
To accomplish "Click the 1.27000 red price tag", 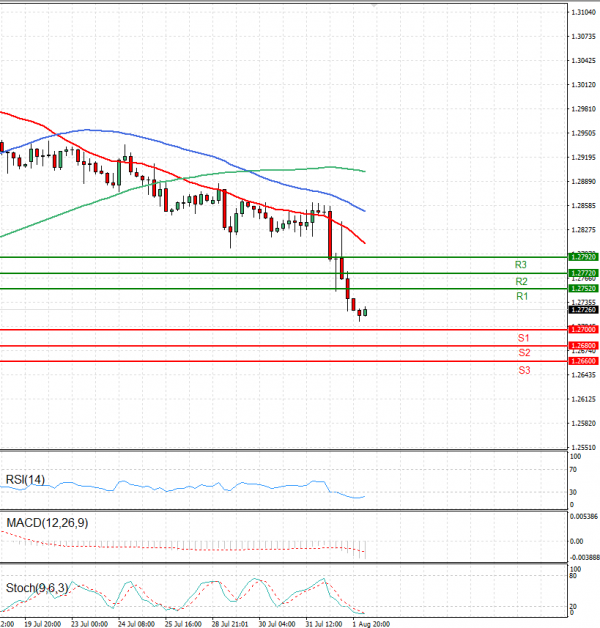I will click(583, 329).
